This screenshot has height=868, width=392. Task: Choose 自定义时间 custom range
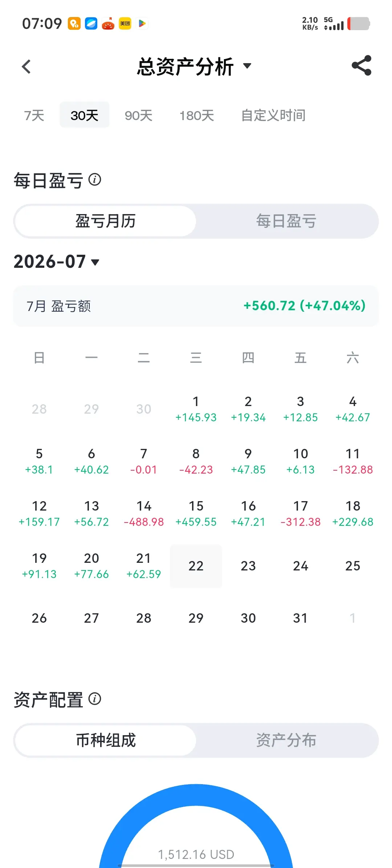(273, 115)
